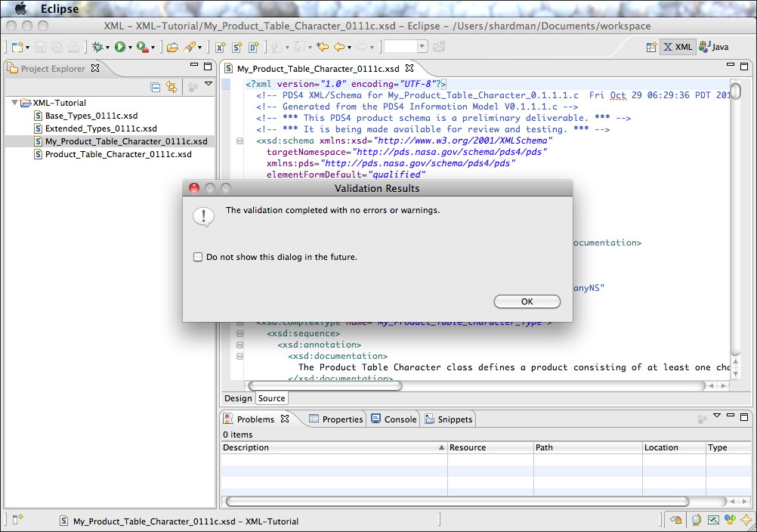Create a new DTD file icon

pos(253,47)
